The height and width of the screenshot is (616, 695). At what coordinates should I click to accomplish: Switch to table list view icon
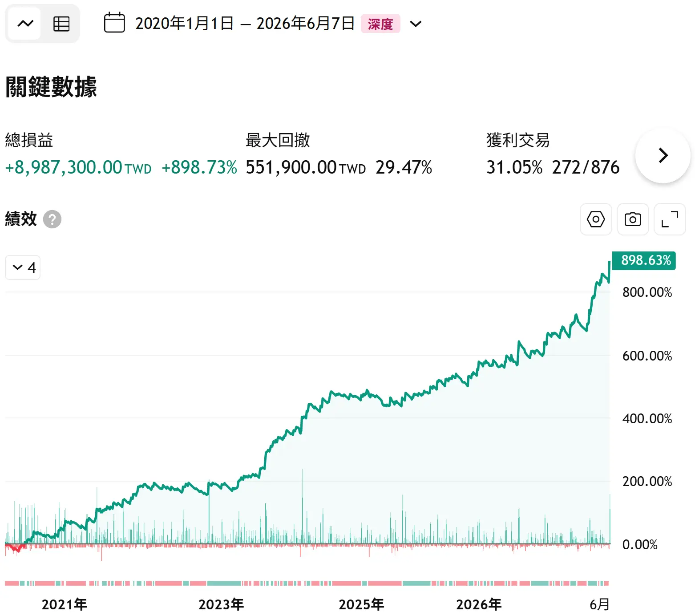(x=61, y=24)
